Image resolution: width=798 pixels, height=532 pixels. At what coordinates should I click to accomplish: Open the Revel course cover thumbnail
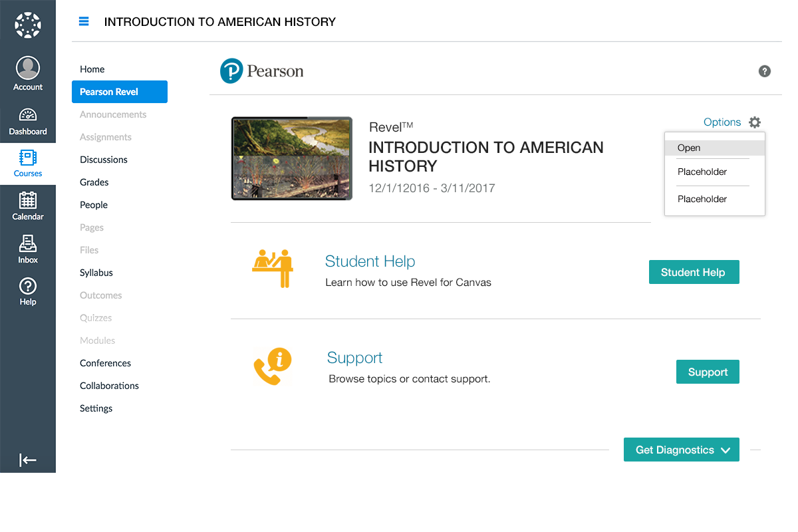(x=292, y=158)
